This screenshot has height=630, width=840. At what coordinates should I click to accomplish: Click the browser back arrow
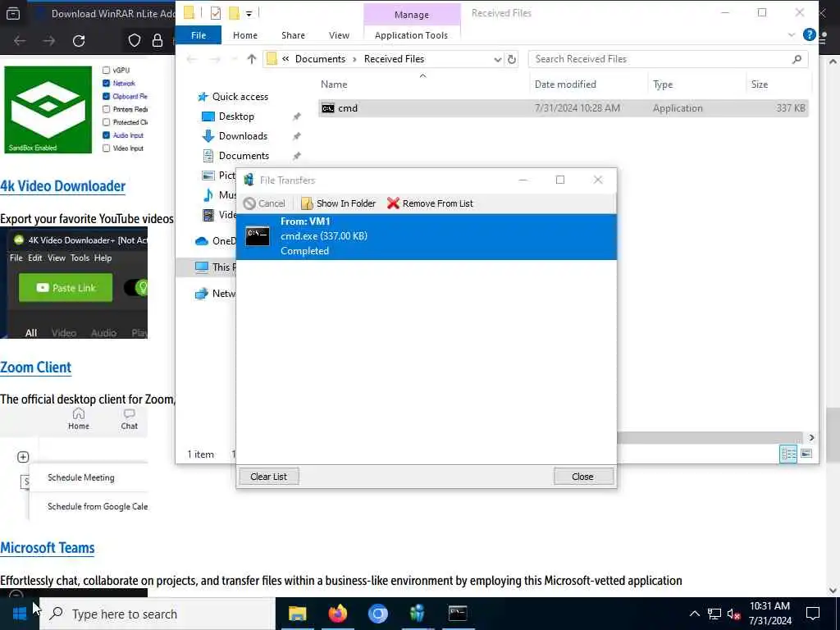20,41
